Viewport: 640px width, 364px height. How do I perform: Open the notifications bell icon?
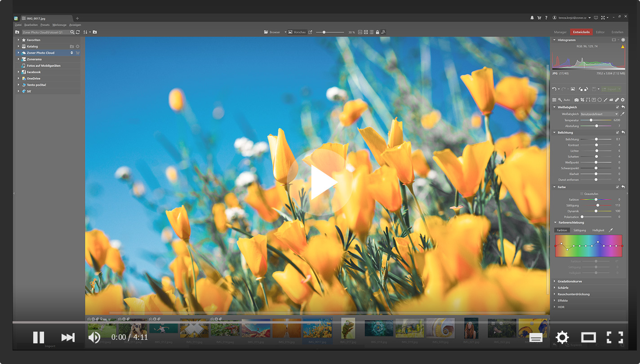[x=532, y=18]
